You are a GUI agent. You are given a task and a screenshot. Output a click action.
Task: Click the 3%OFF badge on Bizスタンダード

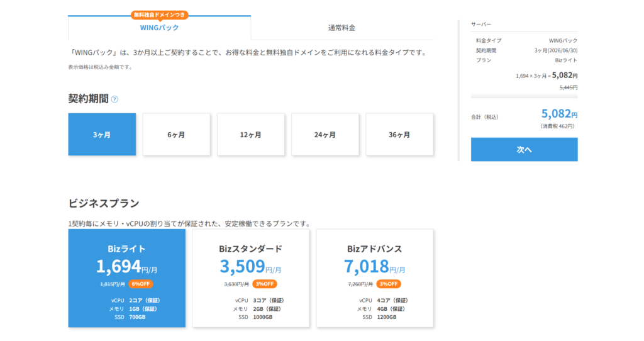click(265, 284)
